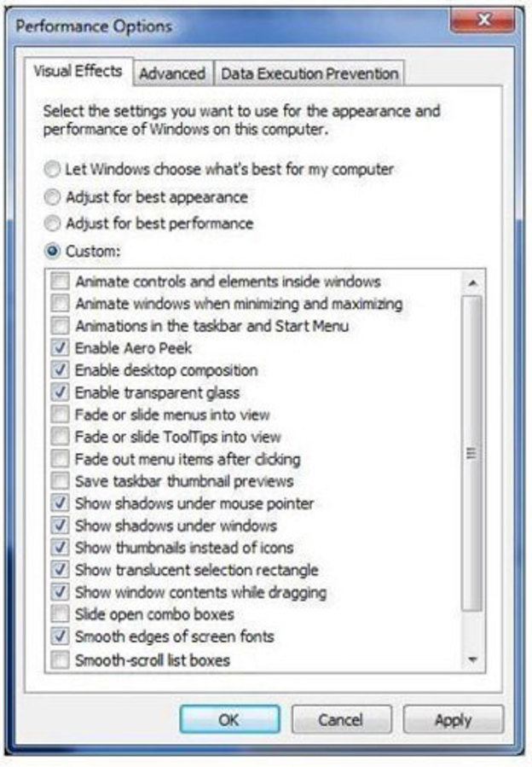Enable Save taskbar thumbnail previews

[61, 481]
